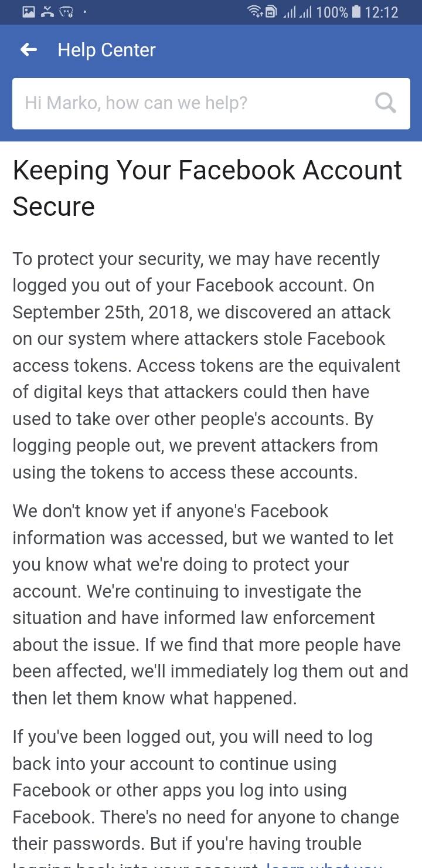Tap the chat notification status bar icon

66,12
